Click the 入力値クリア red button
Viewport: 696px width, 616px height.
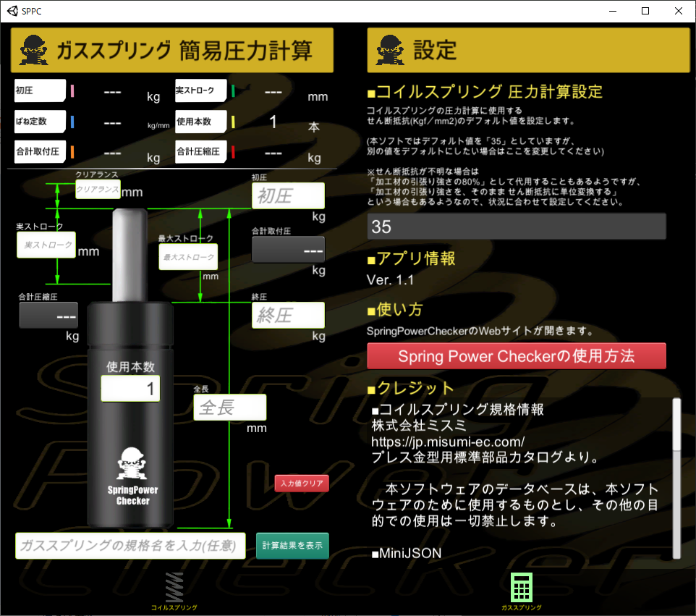click(302, 484)
